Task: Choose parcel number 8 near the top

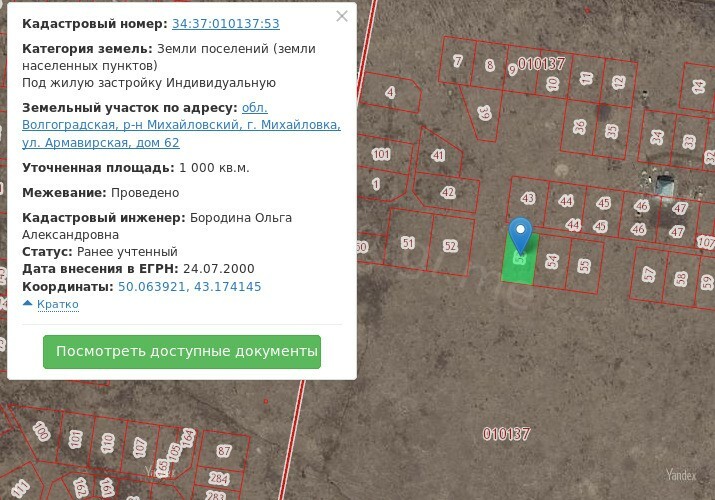Action: click(489, 65)
